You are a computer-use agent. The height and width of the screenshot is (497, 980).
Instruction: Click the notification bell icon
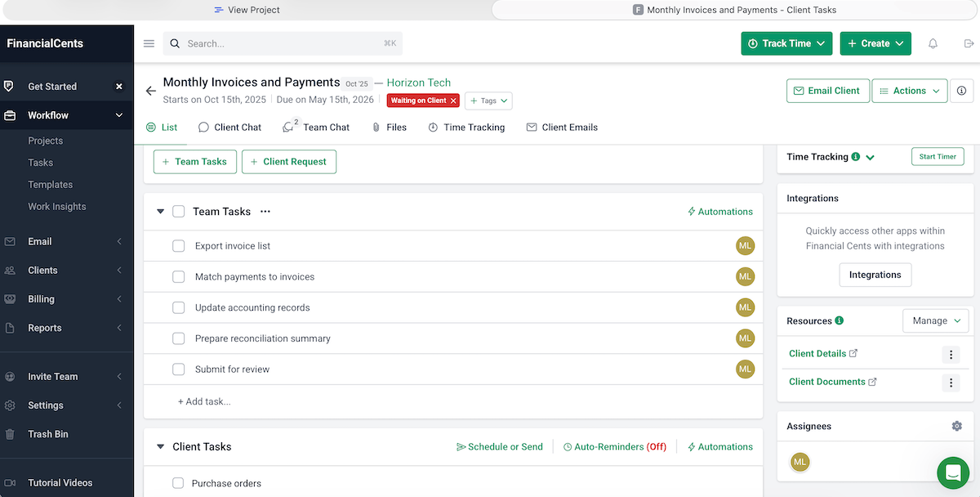933,43
